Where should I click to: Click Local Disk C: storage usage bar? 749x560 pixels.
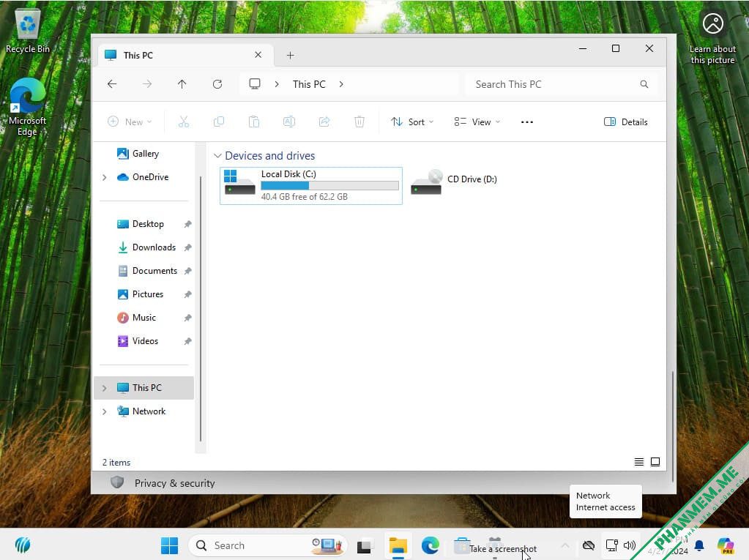[329, 185]
